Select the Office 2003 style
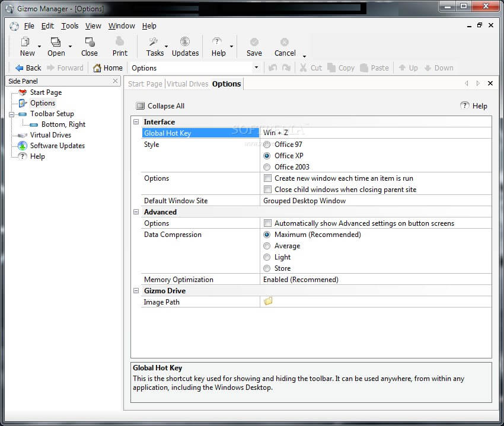 pyautogui.click(x=267, y=167)
